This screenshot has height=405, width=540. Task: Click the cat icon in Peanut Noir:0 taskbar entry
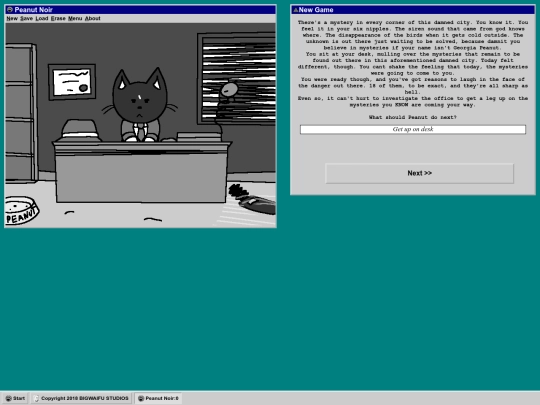tap(141, 398)
